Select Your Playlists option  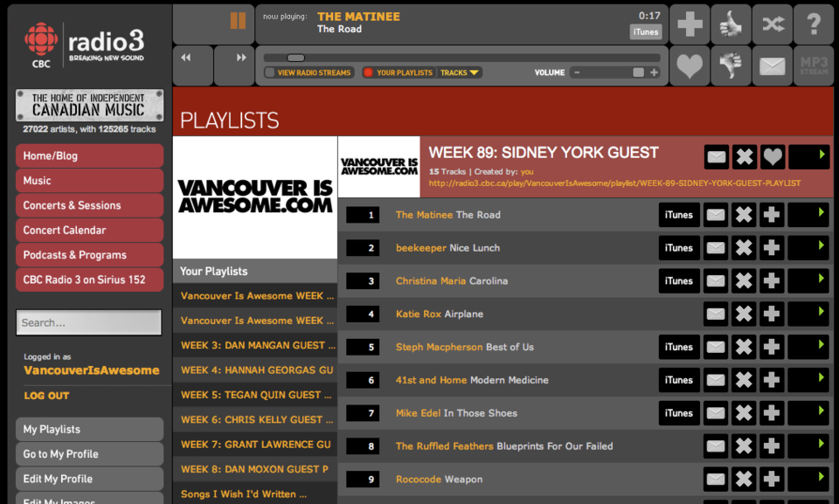(399, 72)
